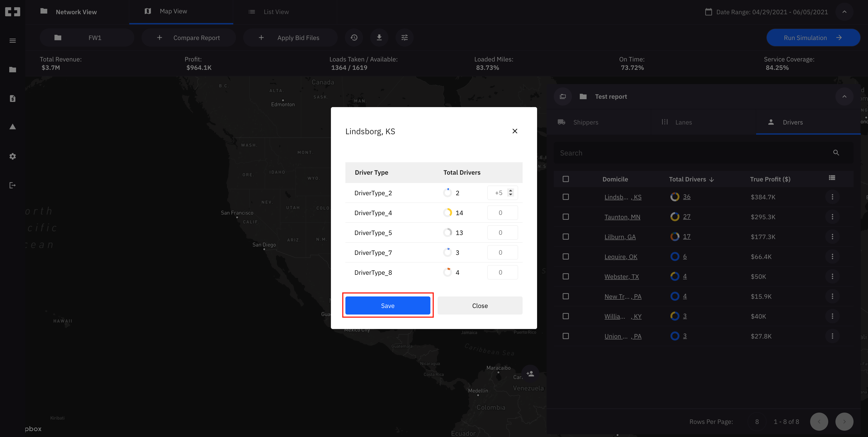
Task: Click the Search drivers input field
Action: (x=691, y=153)
